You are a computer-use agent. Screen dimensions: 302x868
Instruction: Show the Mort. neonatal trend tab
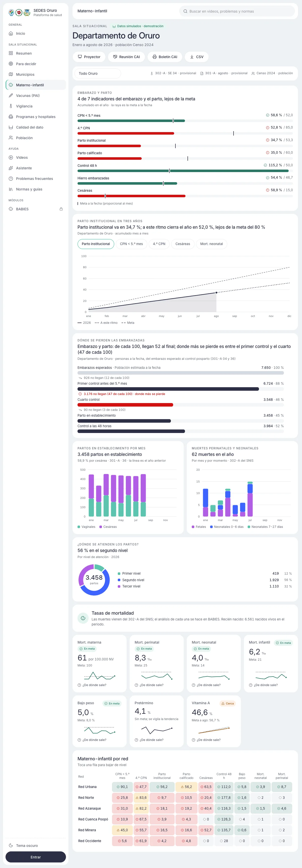click(x=211, y=244)
